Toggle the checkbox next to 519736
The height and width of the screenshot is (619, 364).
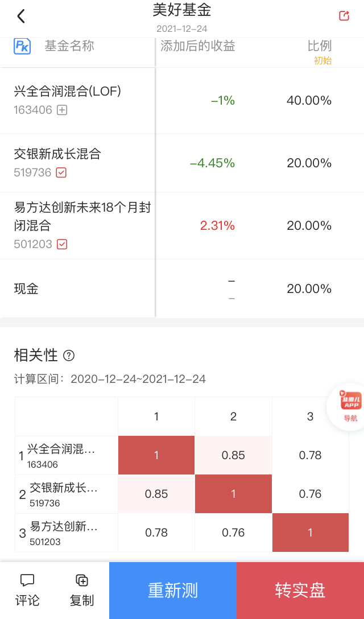tap(61, 172)
